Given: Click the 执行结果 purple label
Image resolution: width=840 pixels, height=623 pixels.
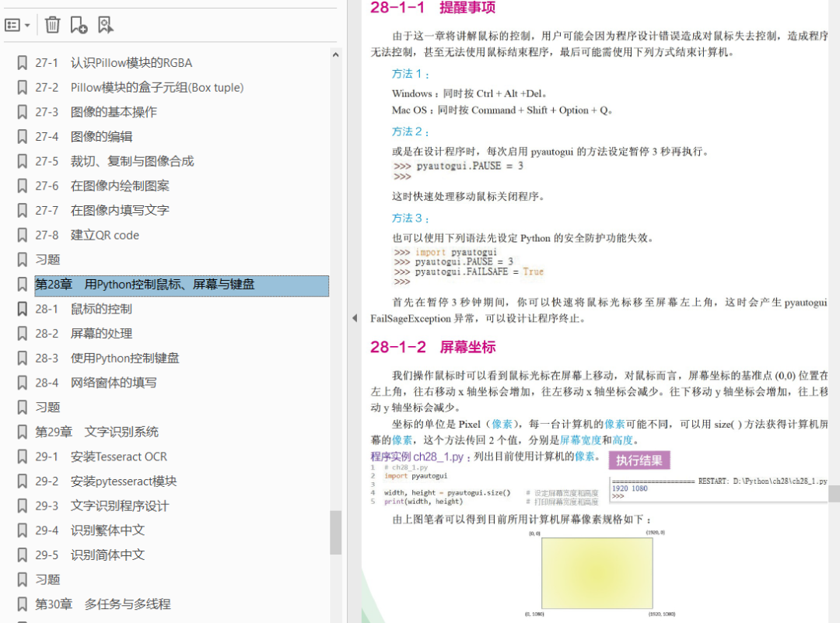Looking at the screenshot, I should [x=639, y=460].
